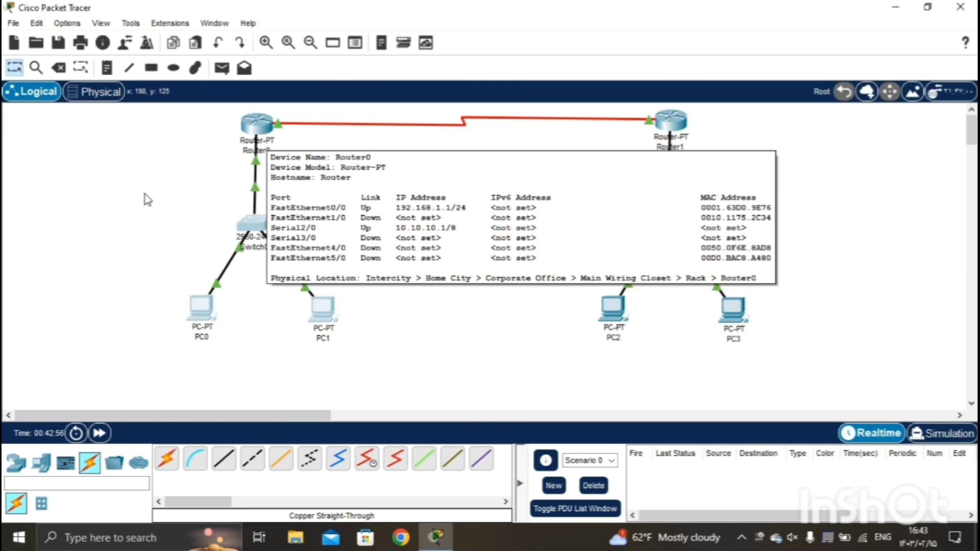The height and width of the screenshot is (551, 980).
Task: Switch to Logical workspace
Action: [x=32, y=91]
